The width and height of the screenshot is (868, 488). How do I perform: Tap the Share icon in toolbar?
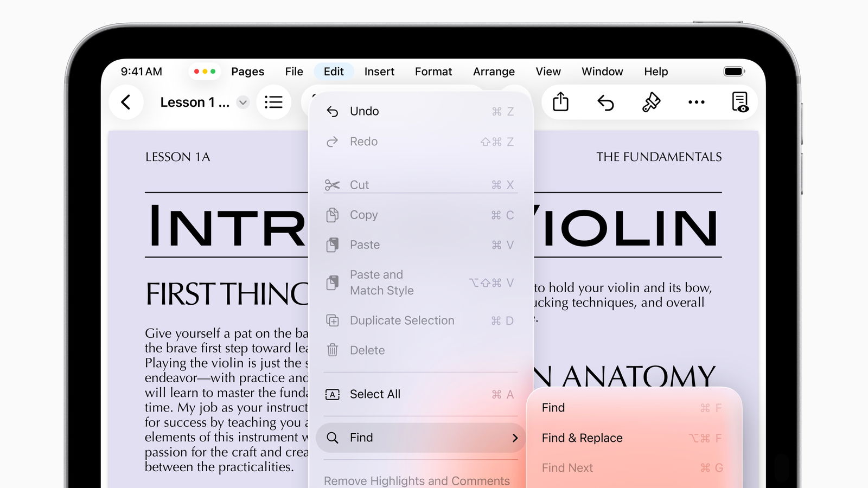[x=560, y=102]
